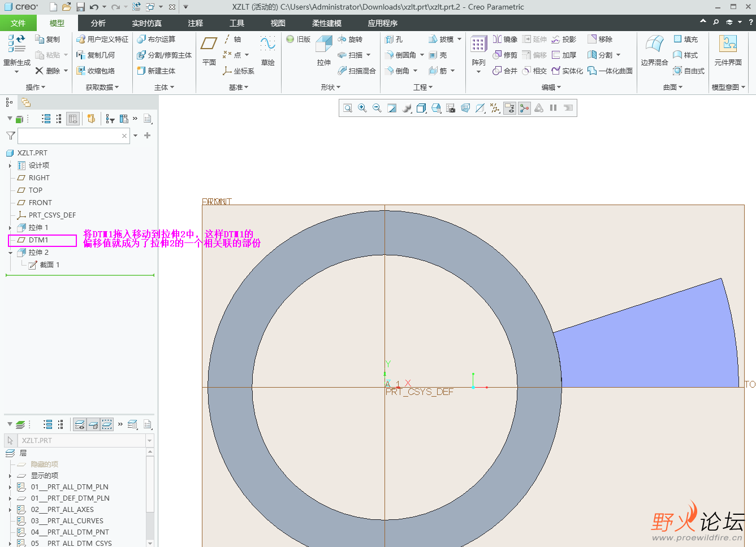This screenshot has width=756, height=547.
Task: Open the 形状 group dropdown
Action: [331, 87]
